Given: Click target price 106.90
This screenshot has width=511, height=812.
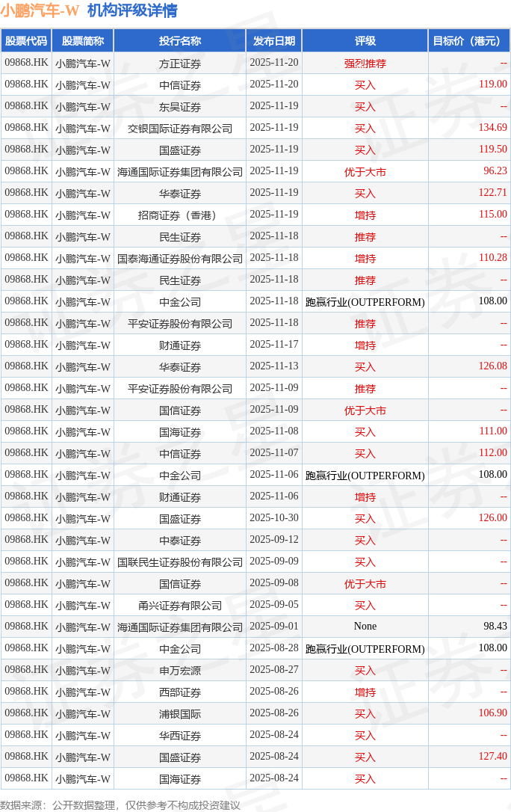Looking at the screenshot, I should click(493, 713).
